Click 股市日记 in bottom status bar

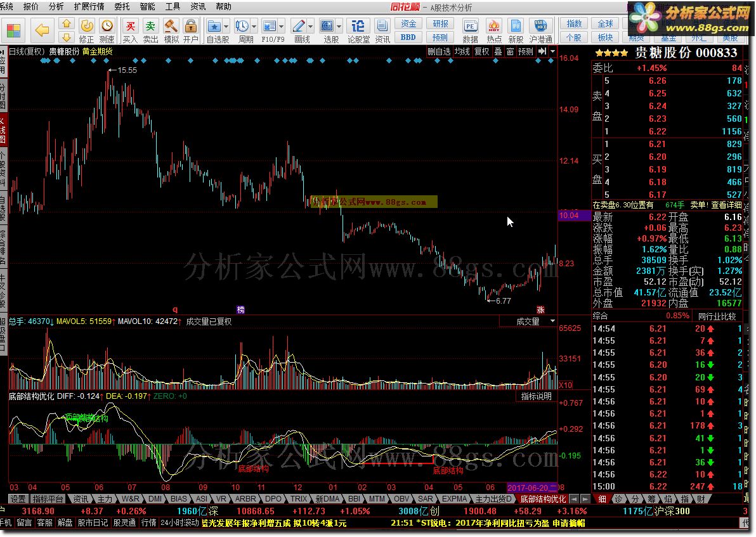point(93,522)
